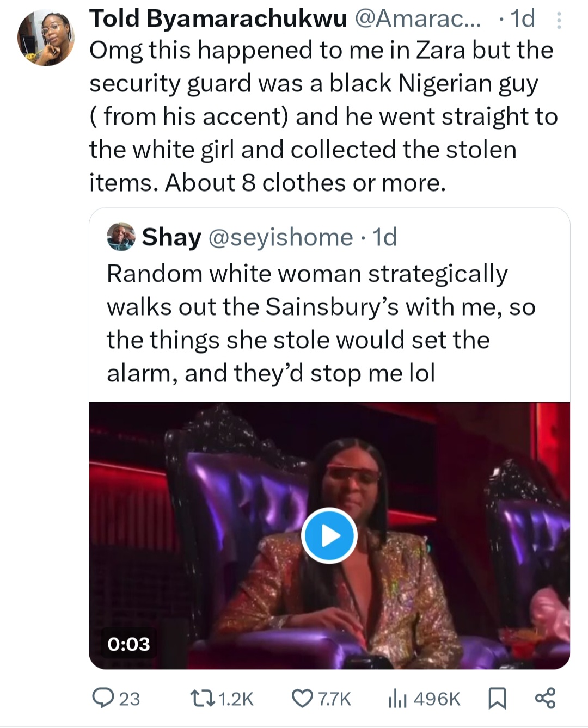Viewport: 588px width, 728px height.
Task: Click the reply speech bubble icon
Action: point(102,698)
